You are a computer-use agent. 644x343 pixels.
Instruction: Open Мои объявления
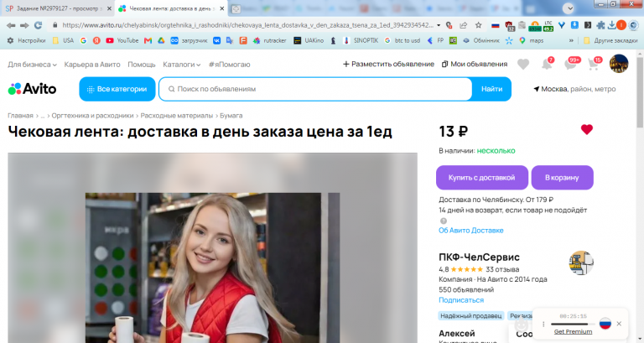[475, 64]
